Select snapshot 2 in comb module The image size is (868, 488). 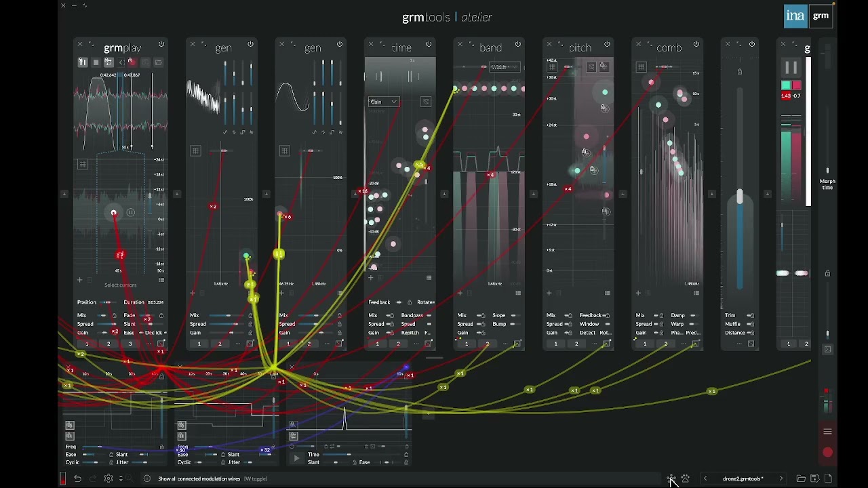(665, 344)
